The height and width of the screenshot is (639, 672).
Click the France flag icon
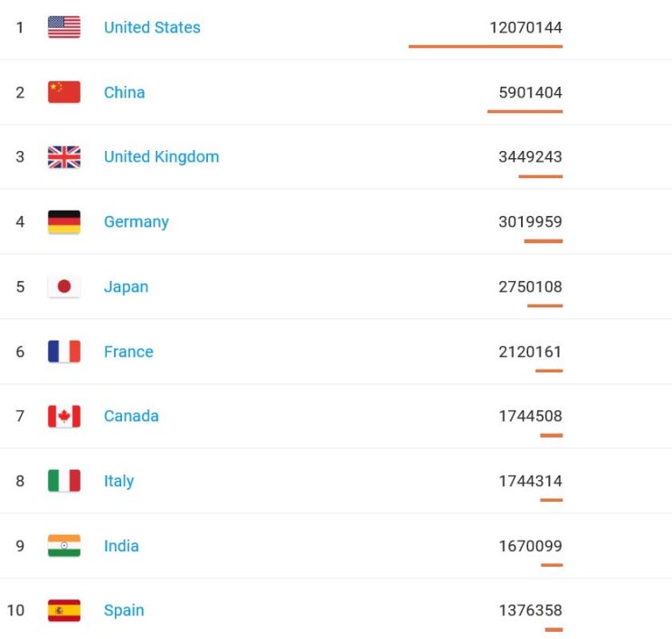point(64,352)
